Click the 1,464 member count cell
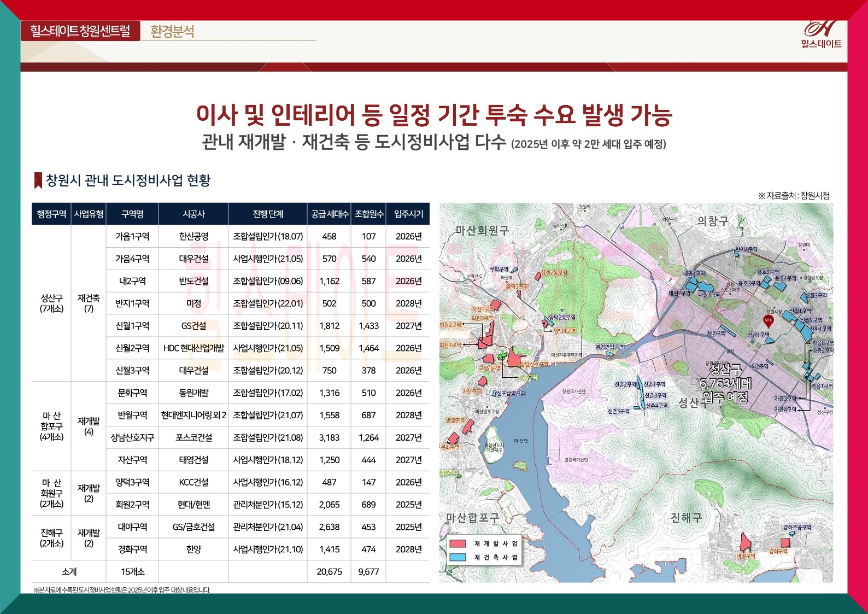The image size is (868, 614). [369, 348]
